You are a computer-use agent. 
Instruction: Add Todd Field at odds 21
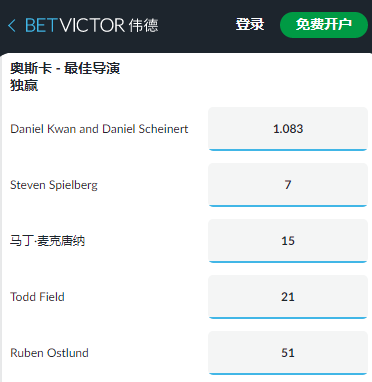click(x=288, y=297)
